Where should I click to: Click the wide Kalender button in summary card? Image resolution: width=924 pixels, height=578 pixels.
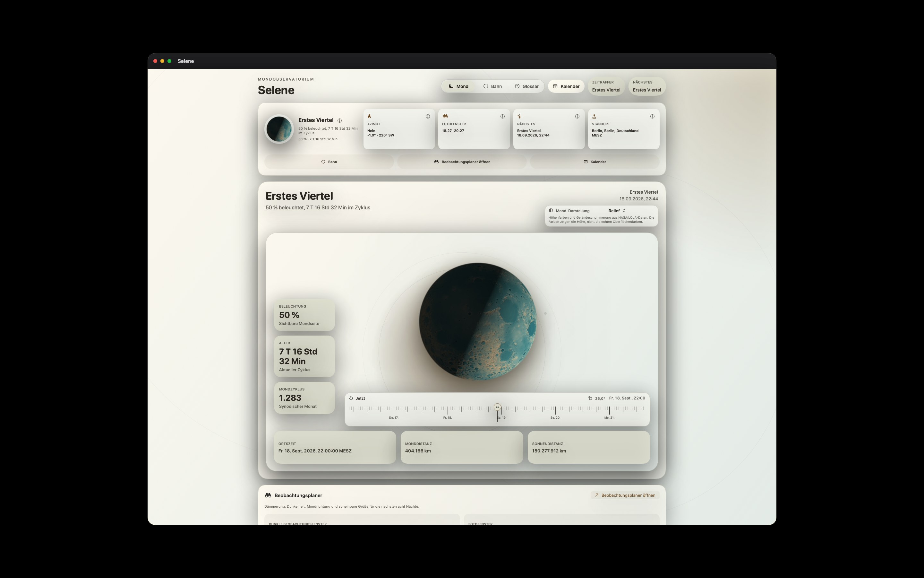[595, 162]
